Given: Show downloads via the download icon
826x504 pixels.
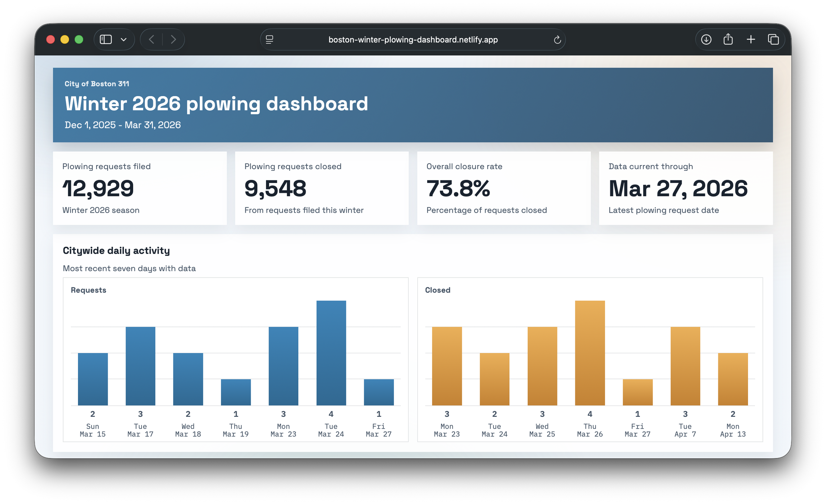Looking at the screenshot, I should (706, 40).
